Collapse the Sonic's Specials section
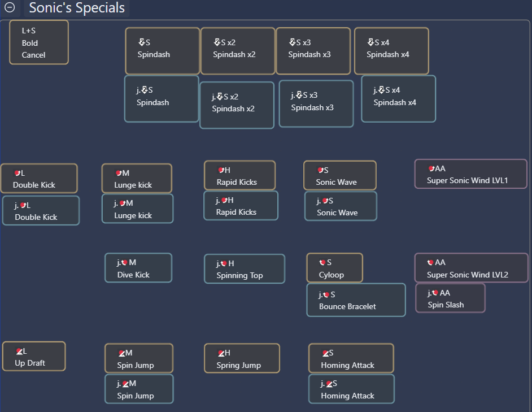Image resolution: width=532 pixels, height=412 pixels. pyautogui.click(x=10, y=7)
